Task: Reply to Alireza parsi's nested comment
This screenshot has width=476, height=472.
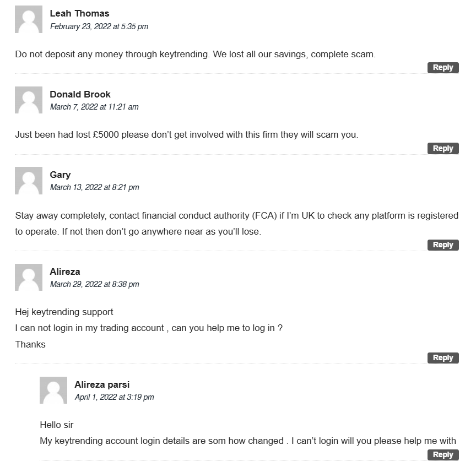Action: click(443, 455)
